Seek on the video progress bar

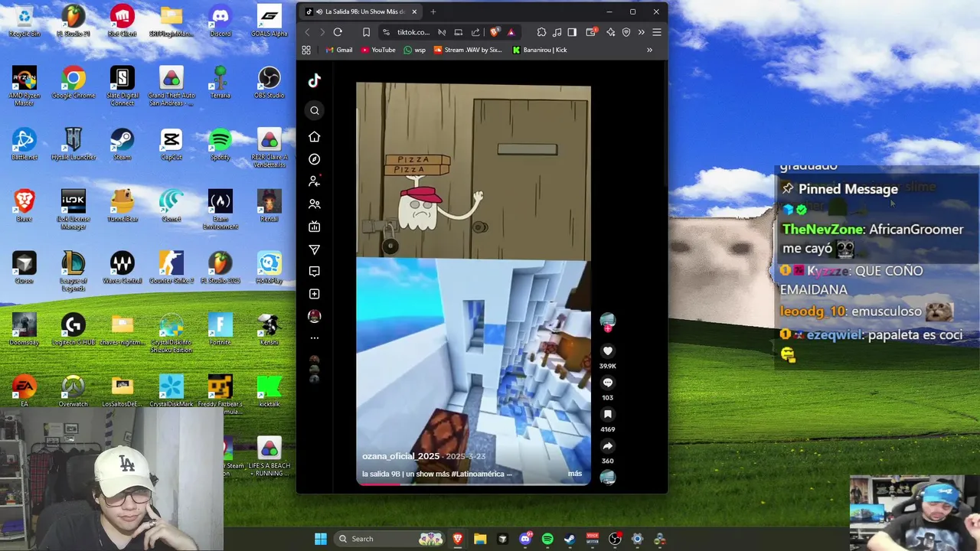click(474, 484)
